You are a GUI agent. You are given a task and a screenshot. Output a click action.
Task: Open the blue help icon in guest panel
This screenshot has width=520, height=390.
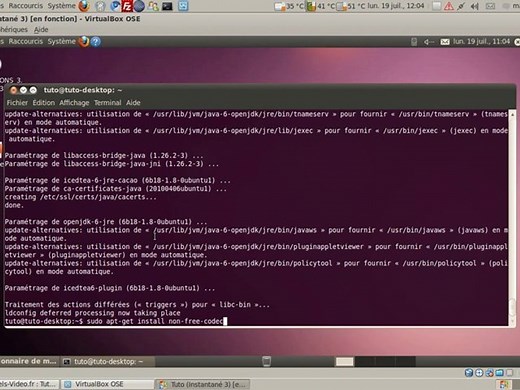(x=96, y=42)
